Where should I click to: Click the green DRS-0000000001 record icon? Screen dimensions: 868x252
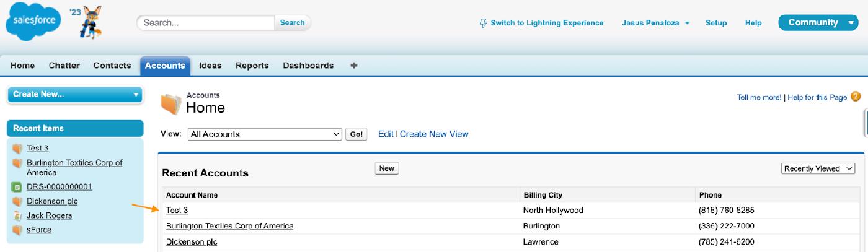click(x=17, y=187)
